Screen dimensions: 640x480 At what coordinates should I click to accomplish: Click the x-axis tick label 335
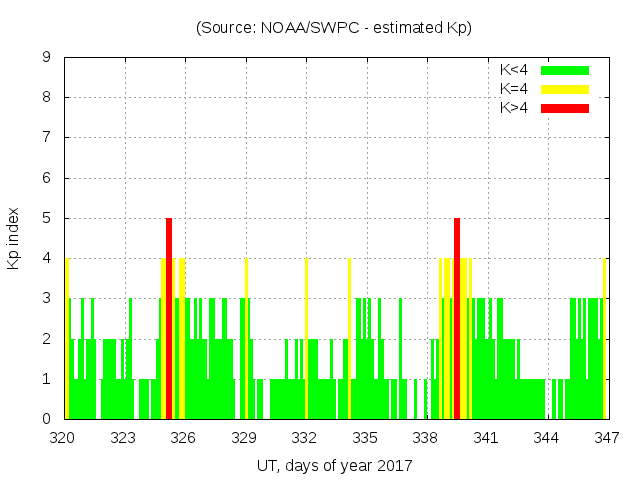coord(365,437)
